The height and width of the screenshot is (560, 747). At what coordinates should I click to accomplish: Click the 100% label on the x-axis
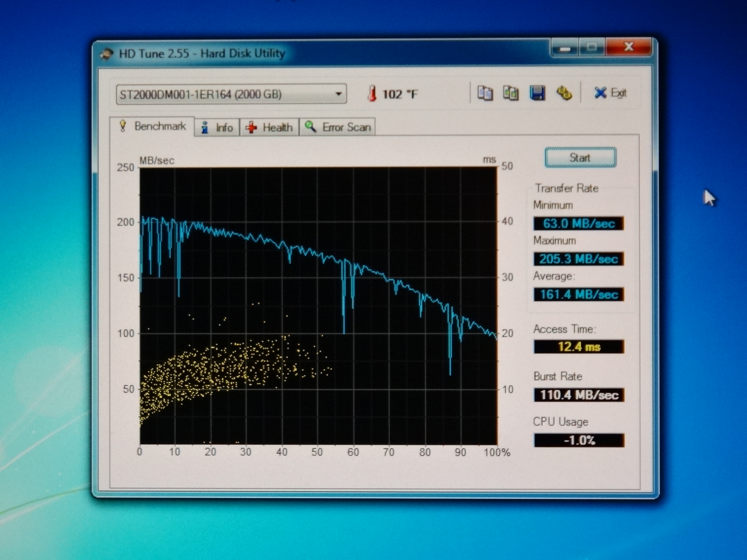coord(497,452)
